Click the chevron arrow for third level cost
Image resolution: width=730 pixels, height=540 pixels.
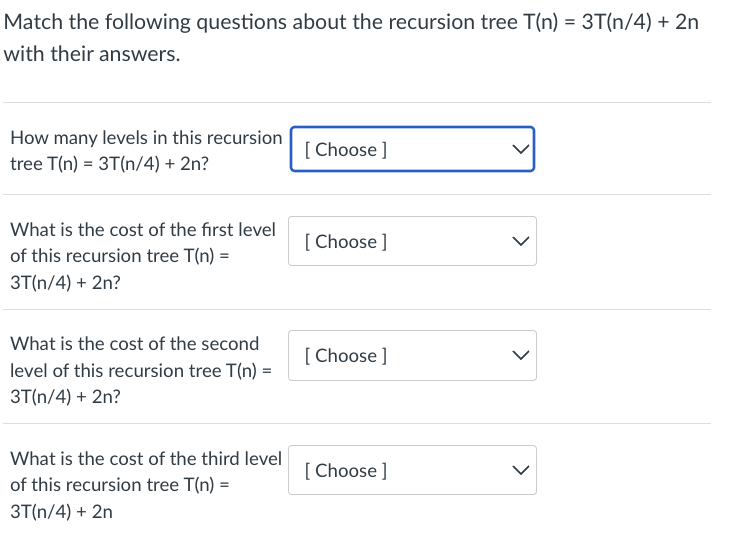point(518,470)
